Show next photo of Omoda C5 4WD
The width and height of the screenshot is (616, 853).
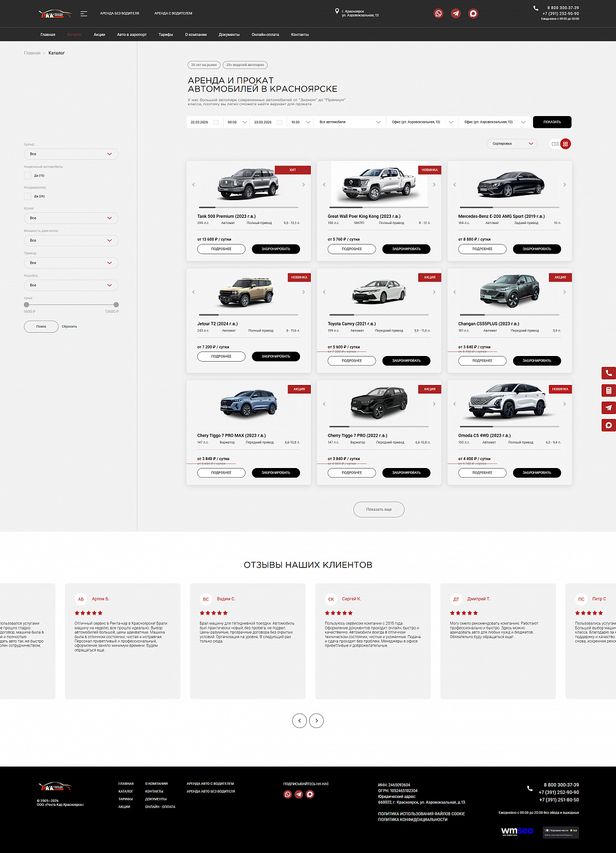tap(564, 404)
